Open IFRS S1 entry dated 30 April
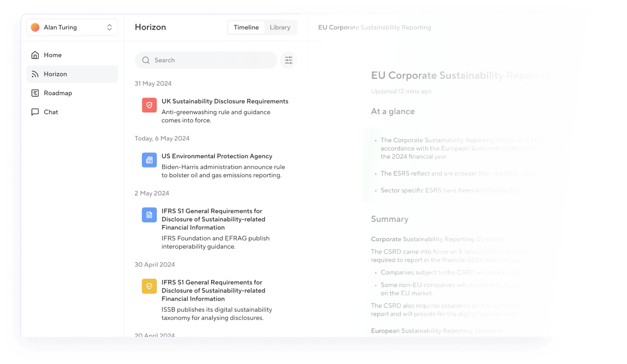627x364 pixels. [215, 300]
